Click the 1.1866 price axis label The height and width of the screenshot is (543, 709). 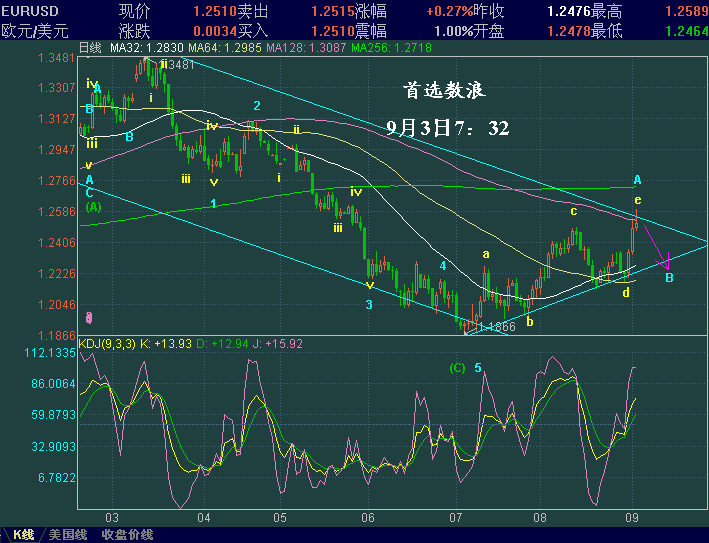point(57,335)
